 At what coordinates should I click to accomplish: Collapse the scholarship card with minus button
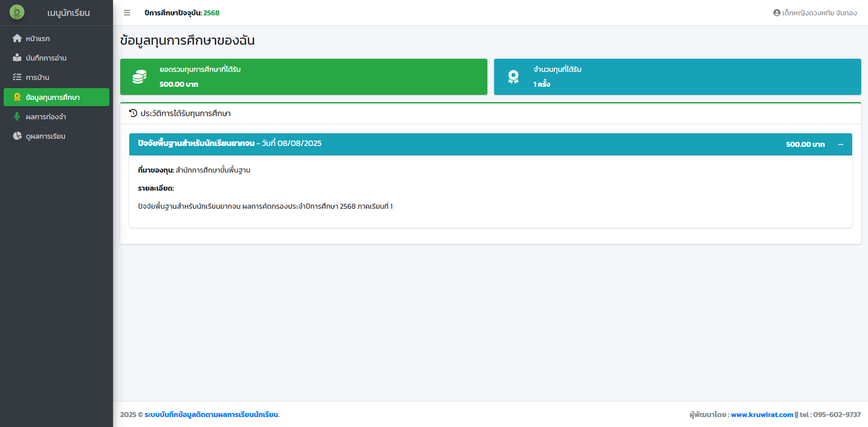[x=840, y=145]
